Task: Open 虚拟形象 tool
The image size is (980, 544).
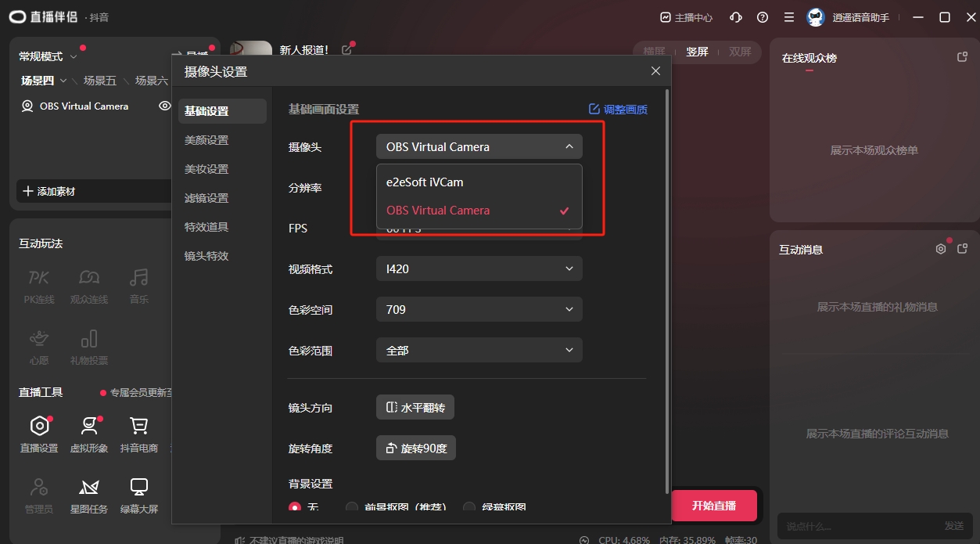Action: [x=89, y=434]
